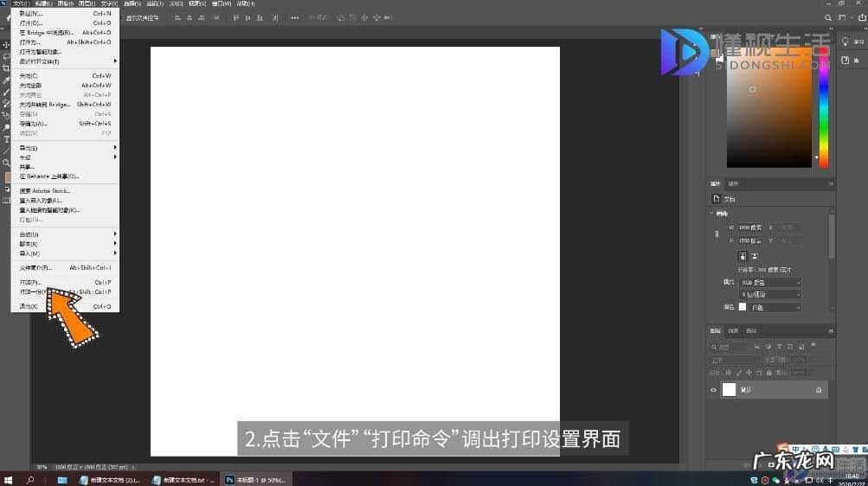
Task: Select the Lasso tool in the toolbox
Action: tap(6, 57)
